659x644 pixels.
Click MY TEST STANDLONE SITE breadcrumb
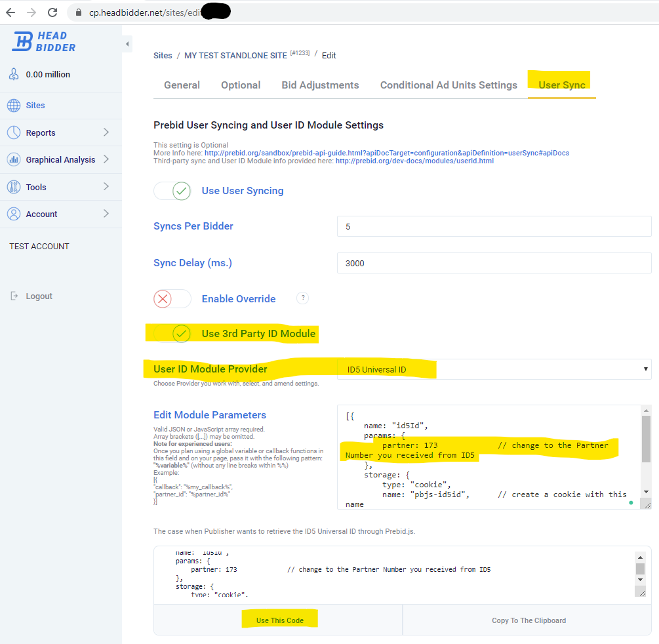coord(236,56)
